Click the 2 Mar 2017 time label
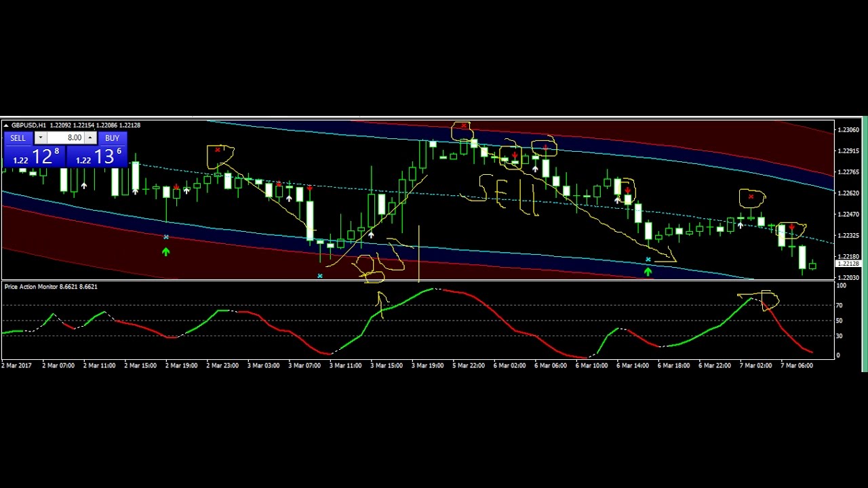This screenshot has width=868, height=488. [16, 365]
